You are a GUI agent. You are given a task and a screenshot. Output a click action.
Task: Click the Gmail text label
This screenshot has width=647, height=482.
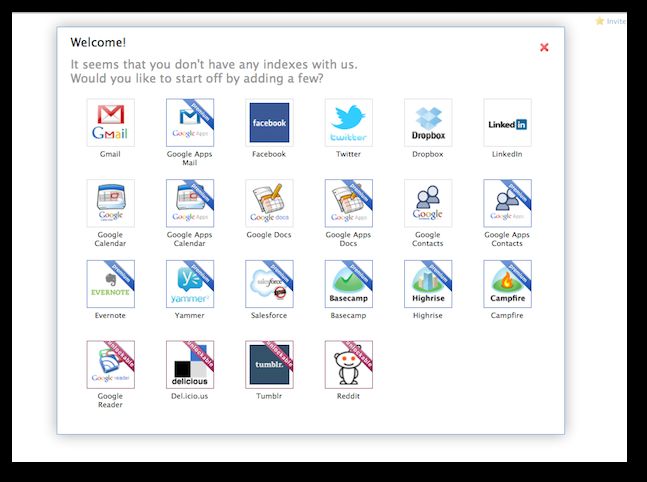(110, 154)
